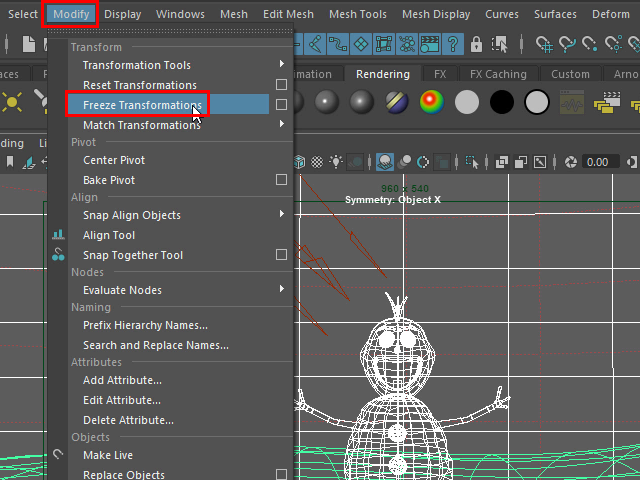Open Freeze Transformations option box
Image resolution: width=640 pixels, height=480 pixels.
(x=282, y=105)
